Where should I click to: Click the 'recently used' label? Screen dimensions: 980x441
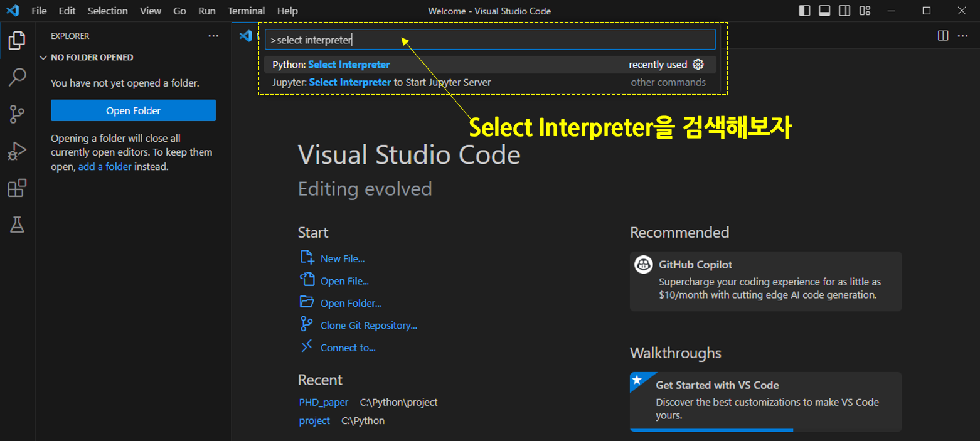658,65
